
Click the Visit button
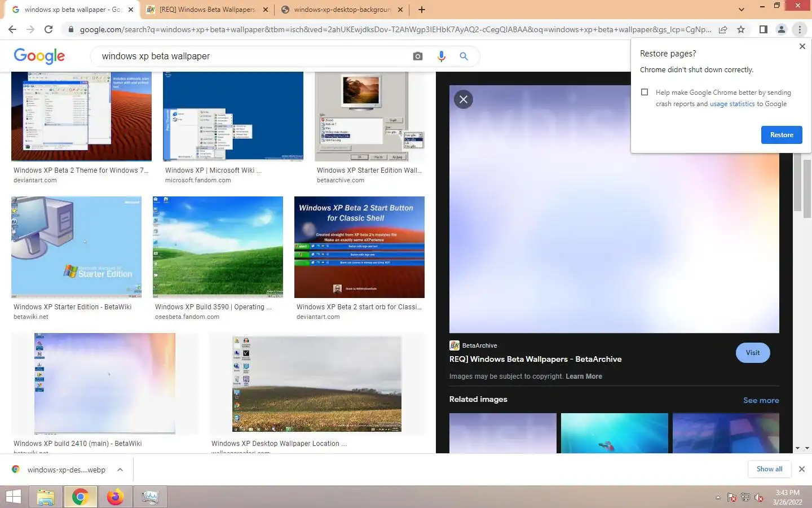coord(753,353)
